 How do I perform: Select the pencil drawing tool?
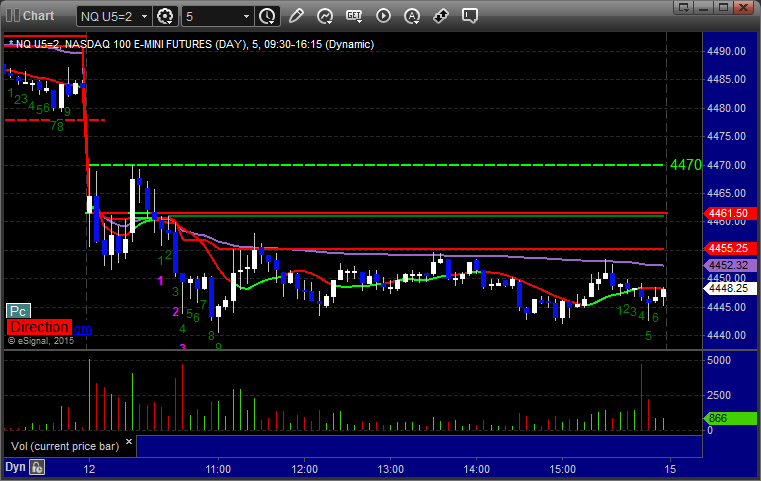pos(296,16)
